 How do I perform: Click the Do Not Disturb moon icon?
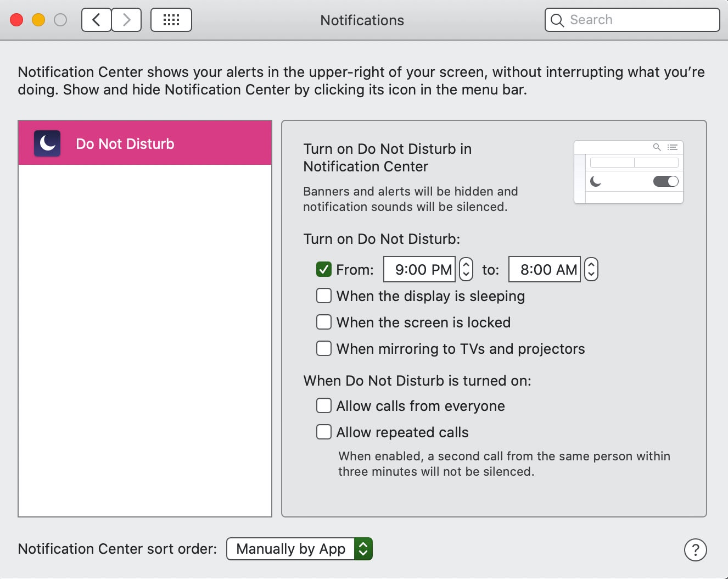coord(47,143)
